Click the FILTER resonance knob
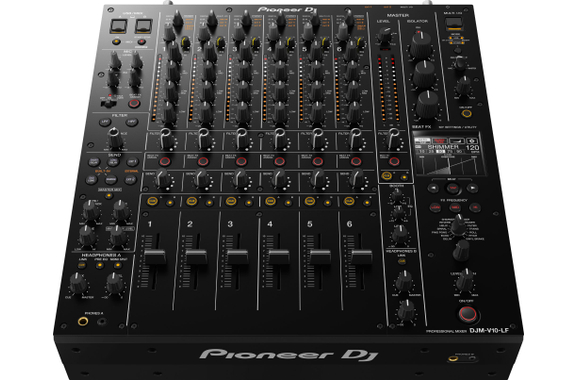Viewport: 576px width, 380px height. (115, 138)
